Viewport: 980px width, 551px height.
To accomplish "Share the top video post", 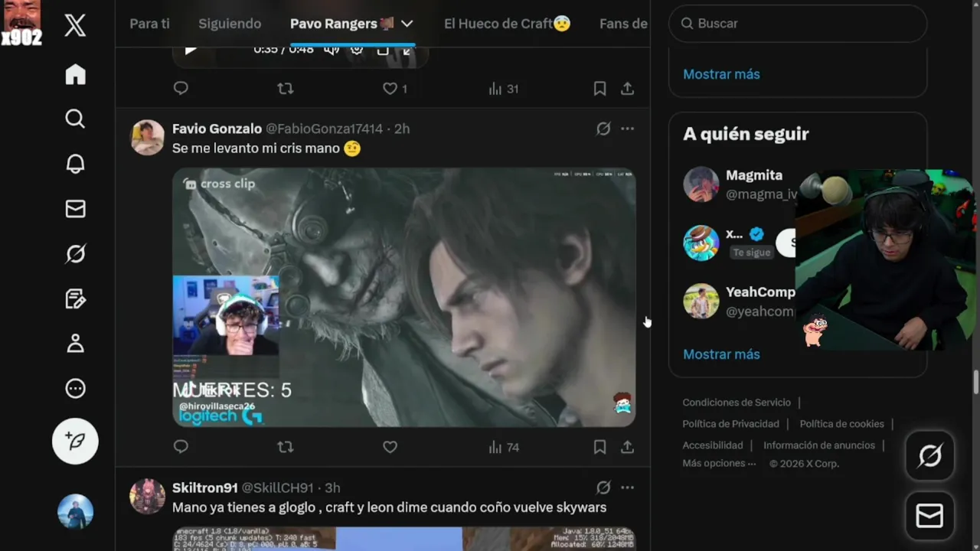I will [x=627, y=89].
